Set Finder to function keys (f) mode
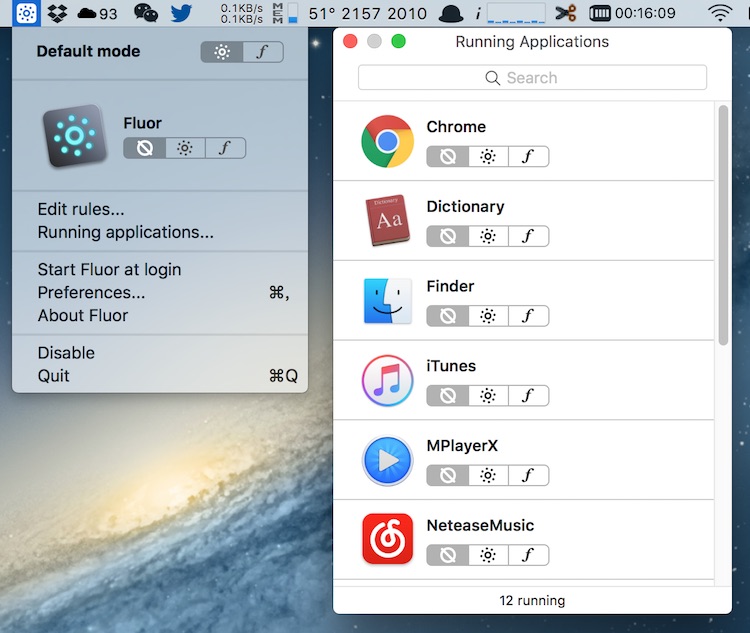This screenshot has height=633, width=750. point(528,316)
